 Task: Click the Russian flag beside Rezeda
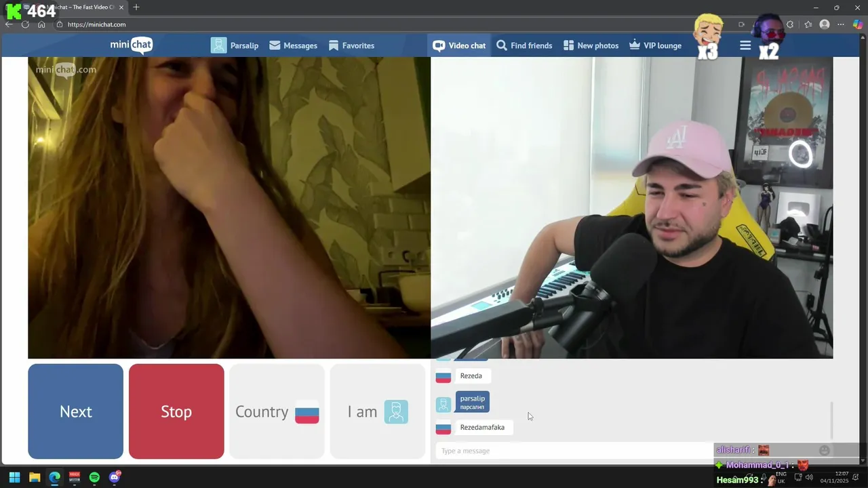pyautogui.click(x=443, y=376)
